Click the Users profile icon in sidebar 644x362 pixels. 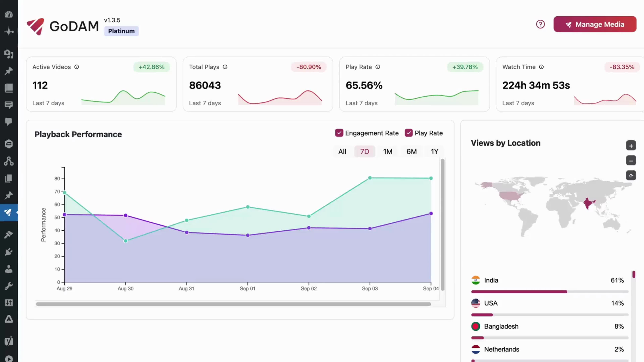coord(9,268)
